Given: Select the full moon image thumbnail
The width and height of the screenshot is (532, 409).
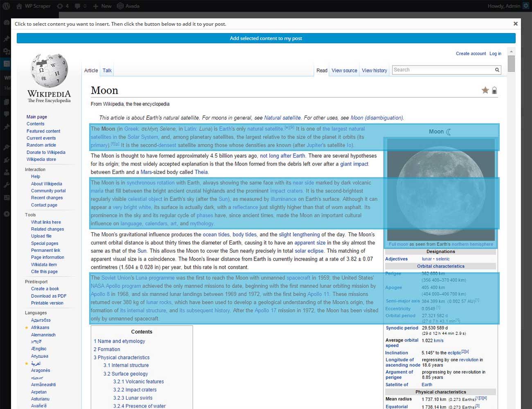Looking at the screenshot, I should pyautogui.click(x=441, y=189).
